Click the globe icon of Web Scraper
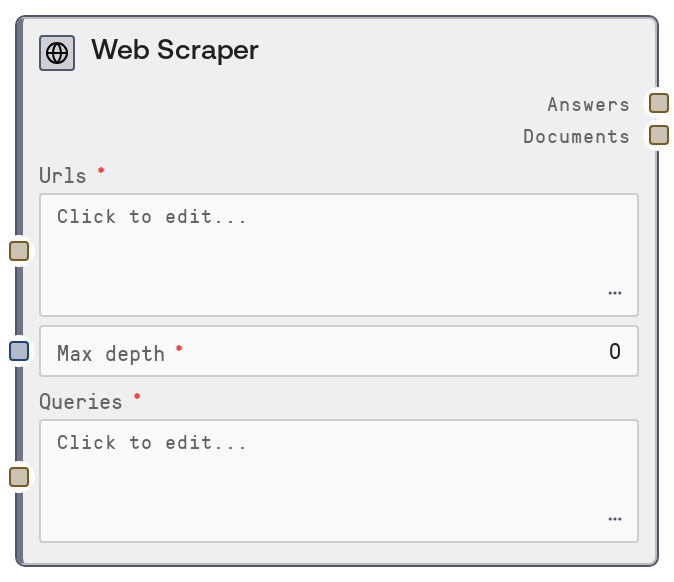This screenshot has width=674, height=582. coord(57,53)
